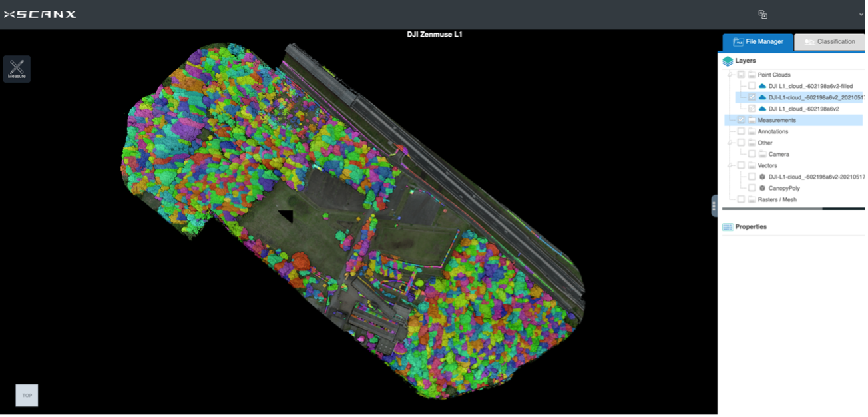Click the layers panel horizontal scrollbar
Screen dimensions: 868x417
[x=772, y=209]
